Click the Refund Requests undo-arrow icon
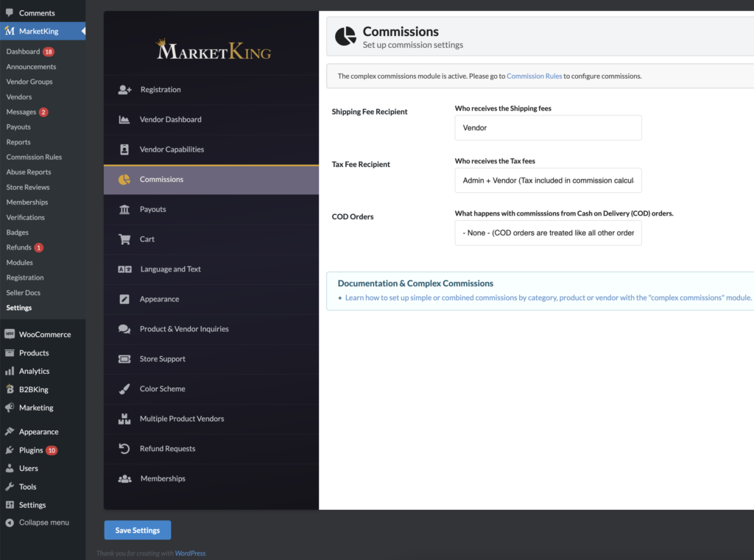 (x=124, y=448)
